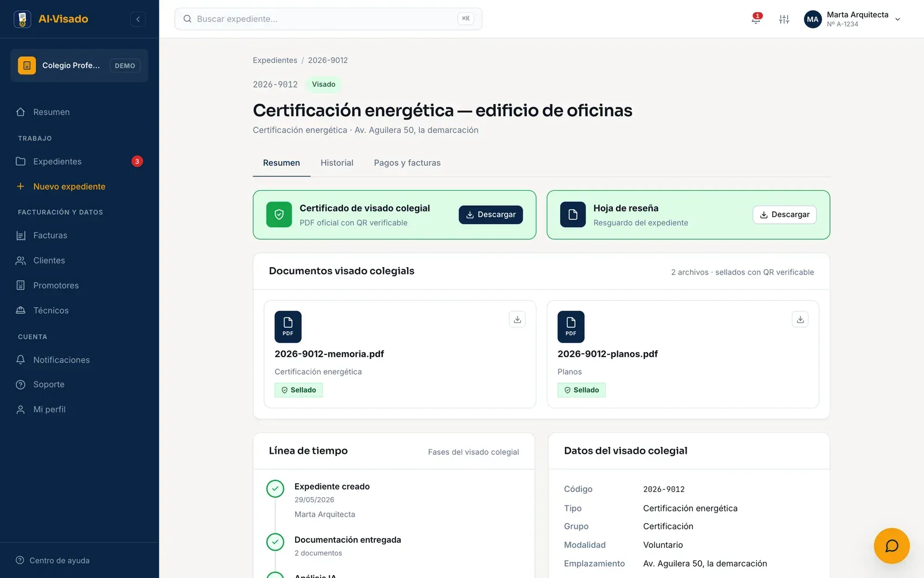
Task: Click the Centro de ayuda question icon
Action: point(20,560)
